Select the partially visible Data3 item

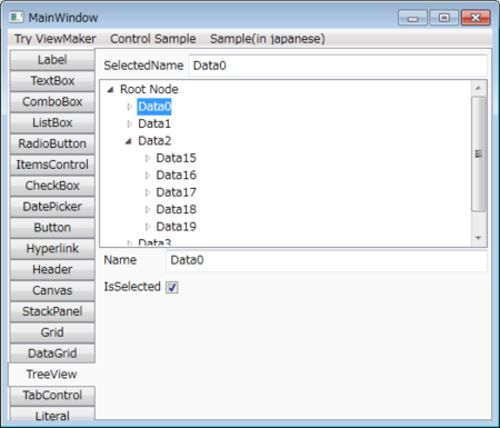[154, 242]
